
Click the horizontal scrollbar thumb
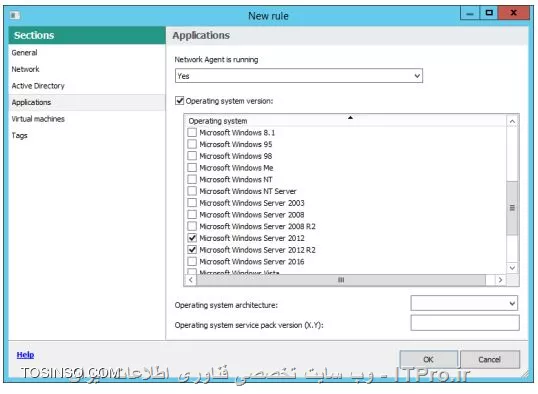click(341, 280)
